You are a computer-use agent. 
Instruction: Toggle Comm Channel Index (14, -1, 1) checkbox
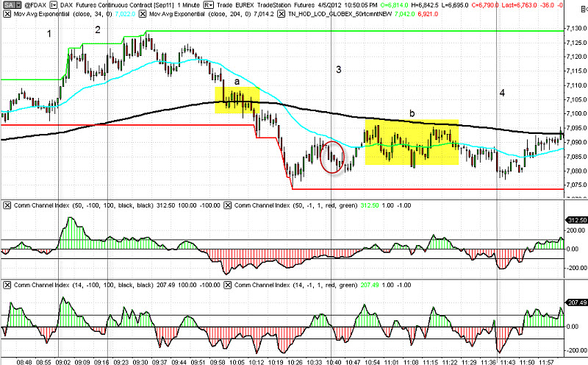pos(227,285)
